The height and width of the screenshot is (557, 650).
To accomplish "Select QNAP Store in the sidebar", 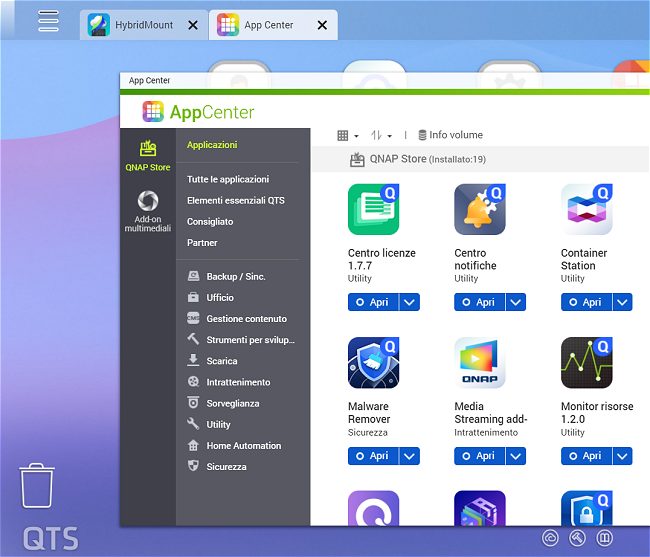I will tap(148, 156).
